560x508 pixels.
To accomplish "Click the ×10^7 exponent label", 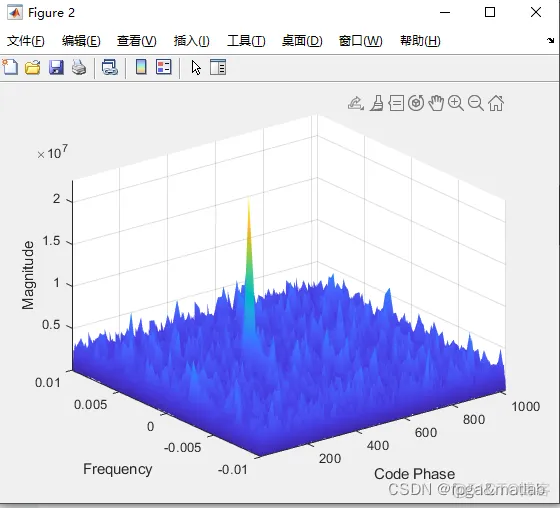I will click(52, 153).
